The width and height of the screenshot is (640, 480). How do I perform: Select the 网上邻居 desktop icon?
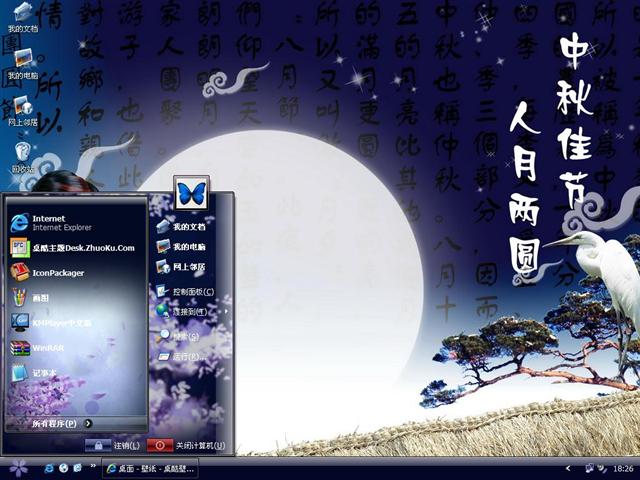(x=23, y=111)
